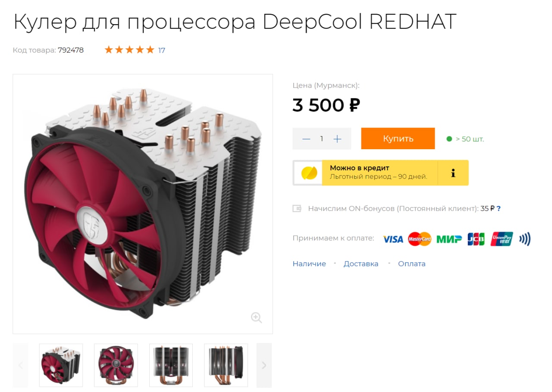This screenshot has width=552, height=392.
Task: Open the Наличие tab link
Action: [309, 264]
